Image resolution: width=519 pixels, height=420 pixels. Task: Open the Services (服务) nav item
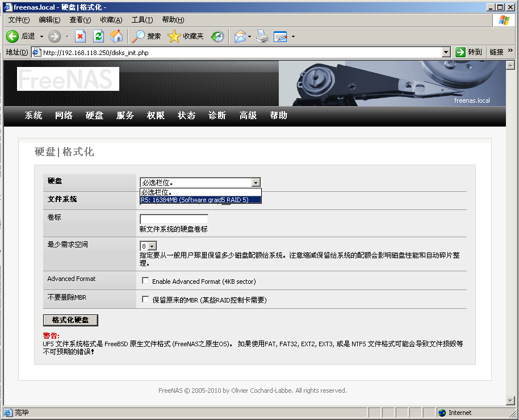[x=125, y=116]
